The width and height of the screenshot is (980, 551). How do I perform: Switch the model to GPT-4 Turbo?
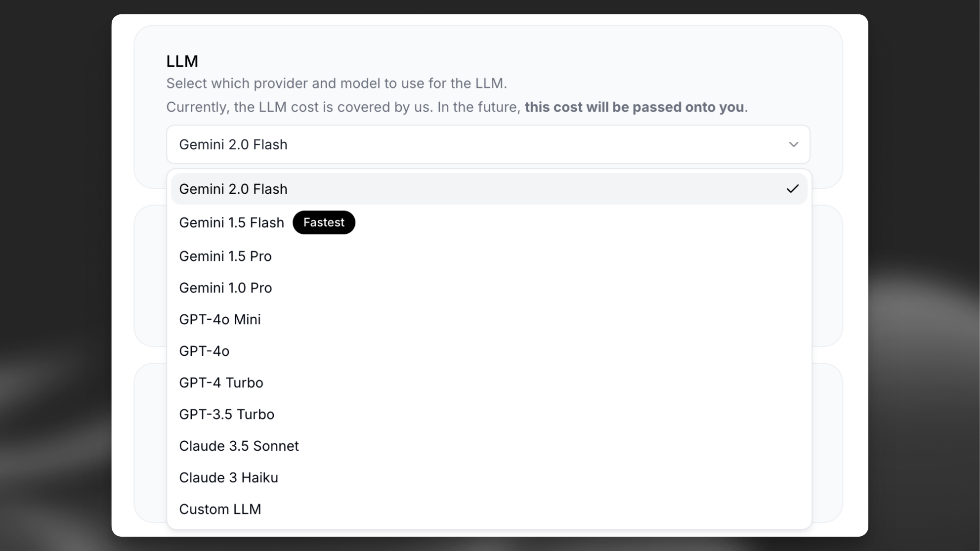click(x=221, y=383)
